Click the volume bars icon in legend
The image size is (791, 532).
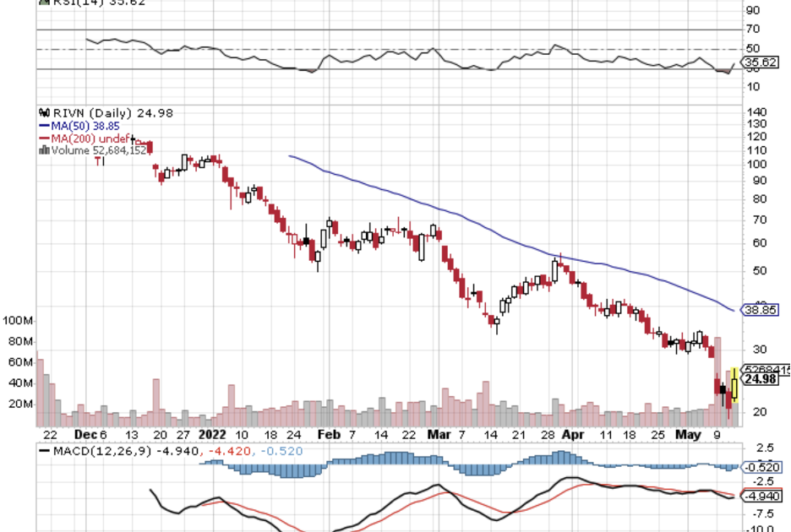pos(44,149)
